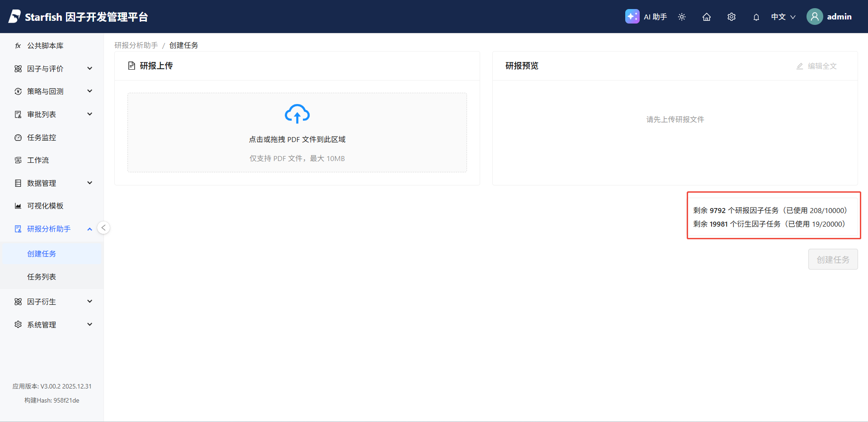Open 公共脚本库 in the sidebar

(x=45, y=46)
